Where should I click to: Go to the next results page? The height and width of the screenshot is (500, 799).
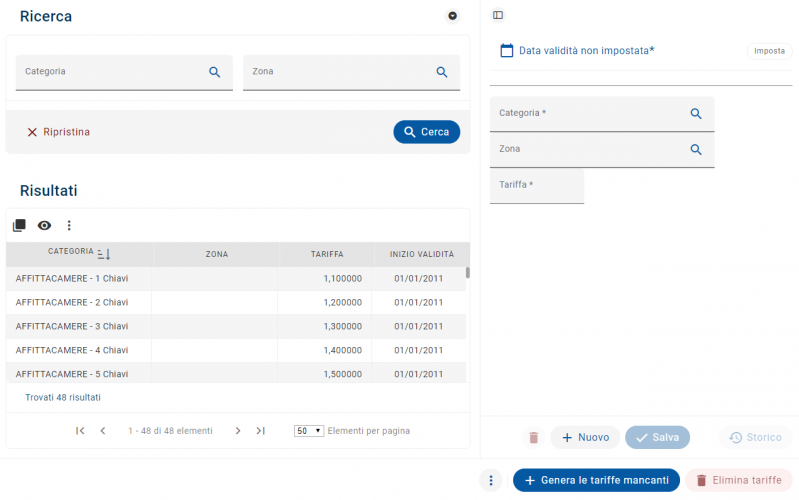[x=238, y=431]
